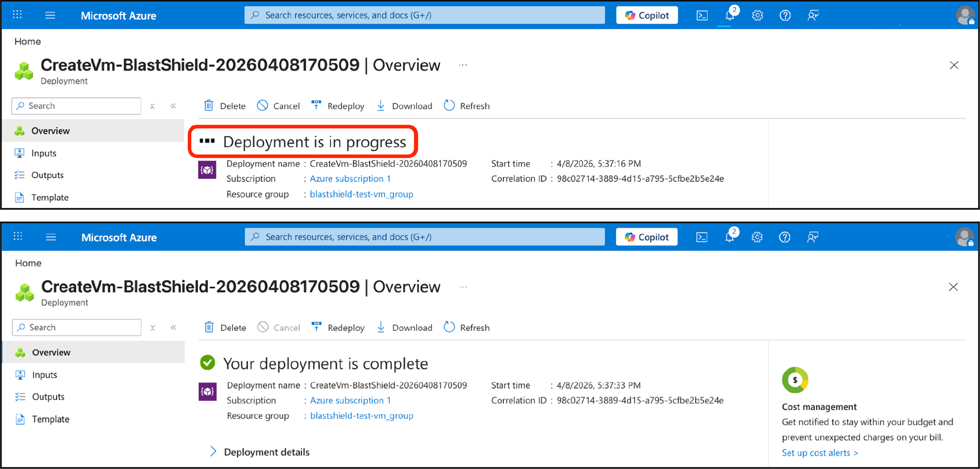Click Redeploy in the completed deployment toolbar
The width and height of the screenshot is (980, 469).
[338, 327]
